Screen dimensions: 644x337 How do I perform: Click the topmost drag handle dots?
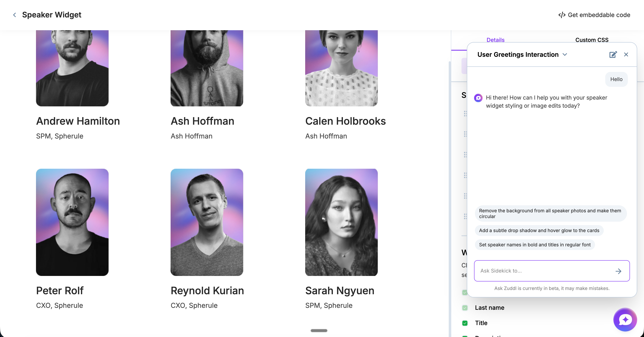coord(465,114)
